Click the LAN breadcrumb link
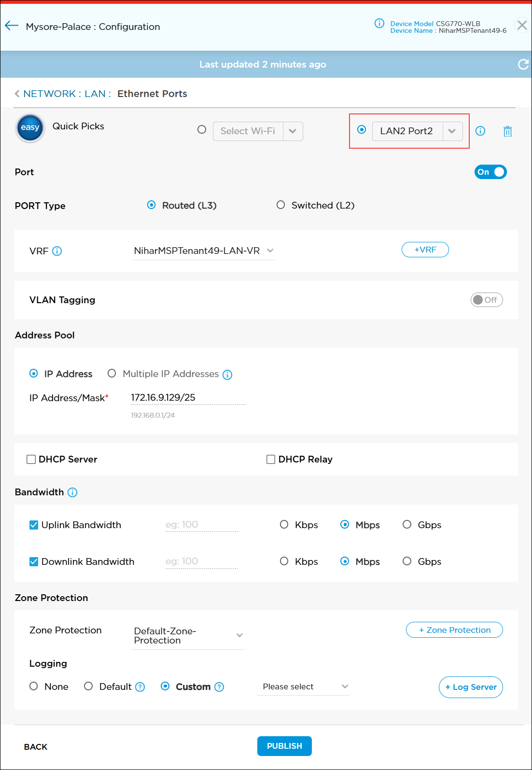The image size is (532, 770). [95, 94]
